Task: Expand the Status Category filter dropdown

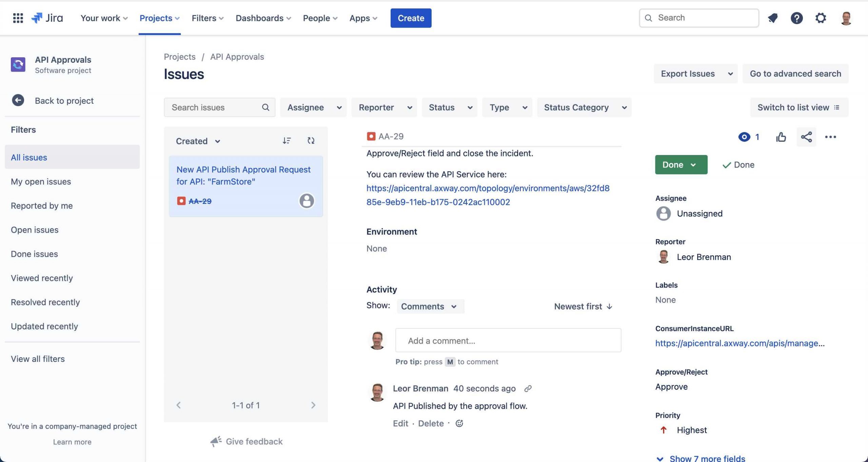Action: 584,107
